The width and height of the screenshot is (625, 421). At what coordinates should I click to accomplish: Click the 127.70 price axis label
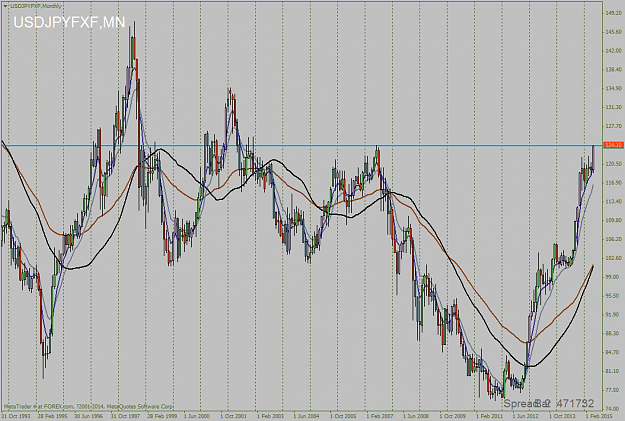(x=613, y=126)
